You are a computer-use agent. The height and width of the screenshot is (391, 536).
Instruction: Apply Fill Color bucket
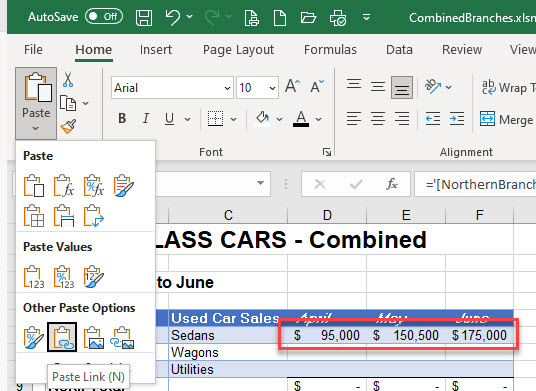coord(262,119)
